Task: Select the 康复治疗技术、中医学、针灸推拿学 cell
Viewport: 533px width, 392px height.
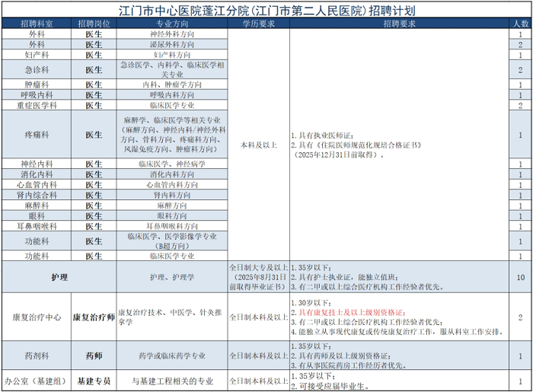Action: pyautogui.click(x=172, y=317)
